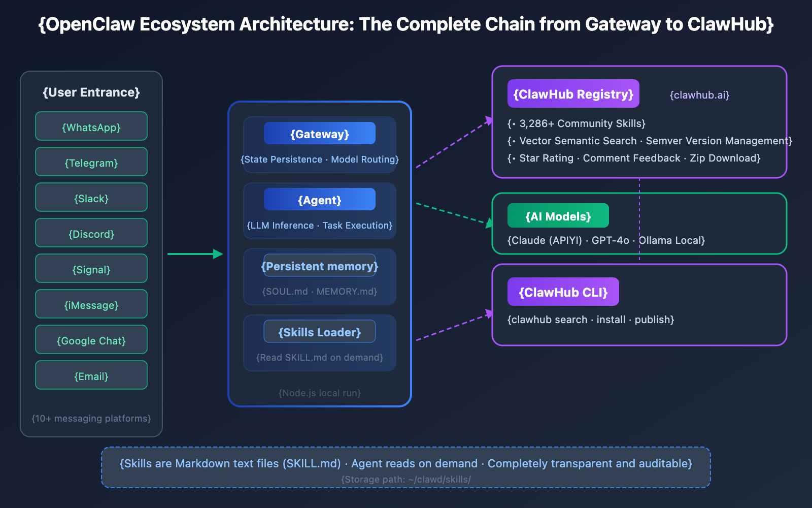This screenshot has width=812, height=508.
Task: Select the WhatsApp platform node
Action: coord(91,126)
